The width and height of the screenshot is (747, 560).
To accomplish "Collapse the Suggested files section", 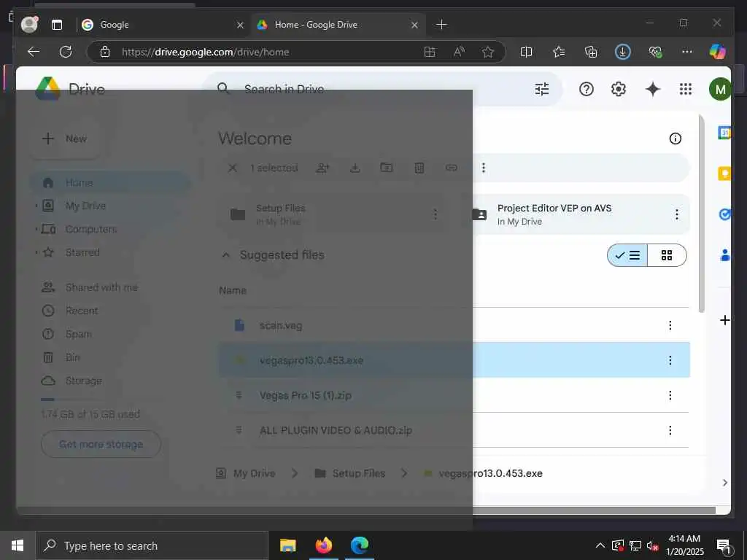I will point(226,255).
